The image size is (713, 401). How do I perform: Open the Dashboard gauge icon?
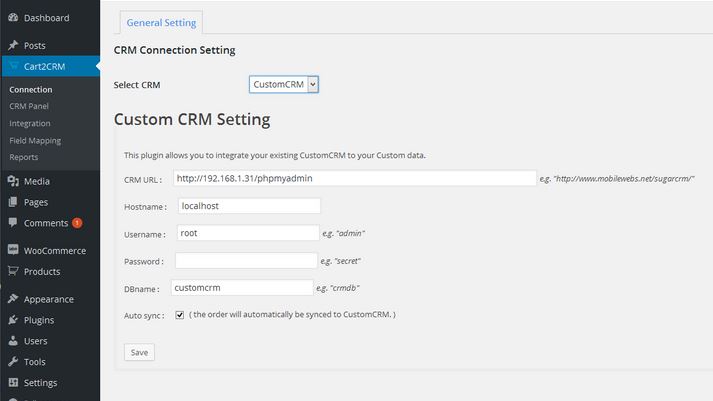tap(13, 18)
